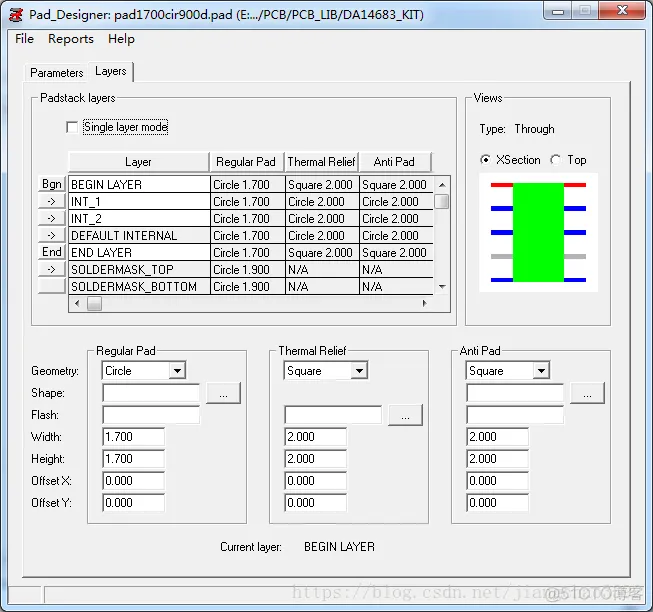Click the layer table scroll right arrow
The width and height of the screenshot is (653, 612).
424,303
